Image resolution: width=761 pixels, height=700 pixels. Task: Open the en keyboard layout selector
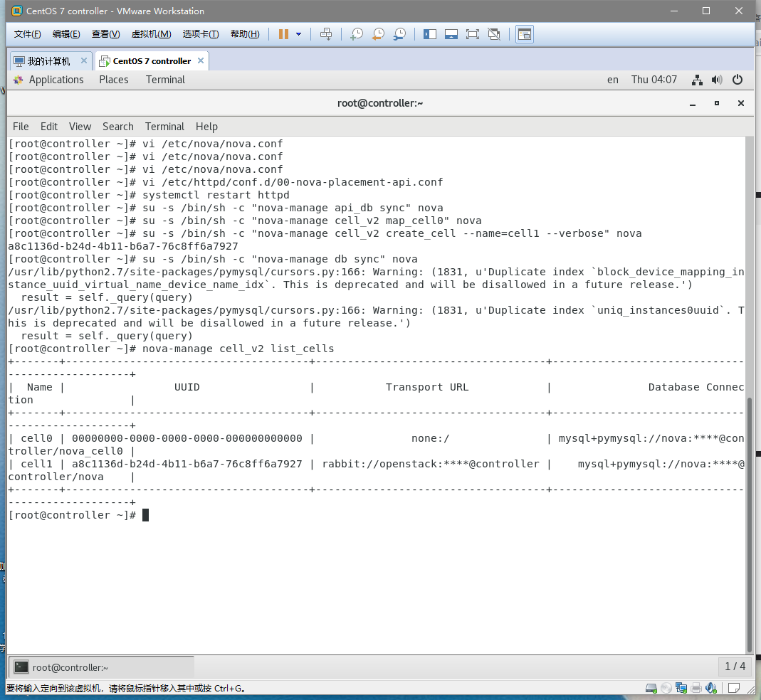pyautogui.click(x=613, y=80)
